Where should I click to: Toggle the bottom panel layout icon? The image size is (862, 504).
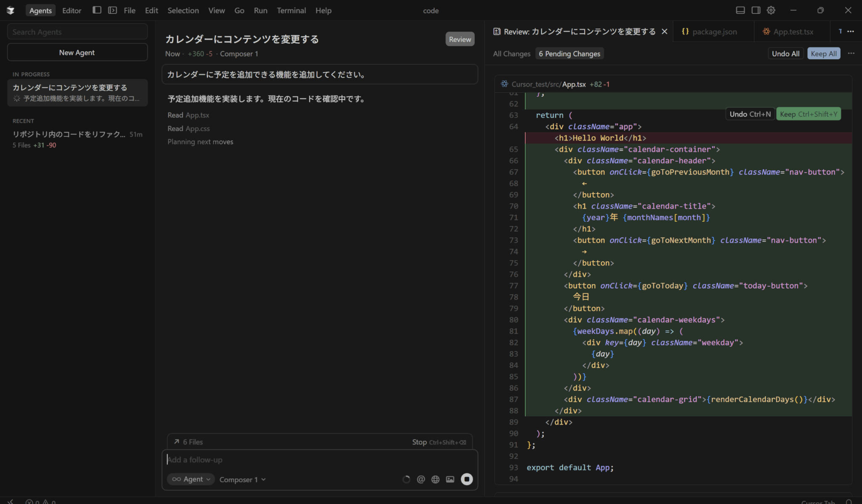[x=740, y=10]
